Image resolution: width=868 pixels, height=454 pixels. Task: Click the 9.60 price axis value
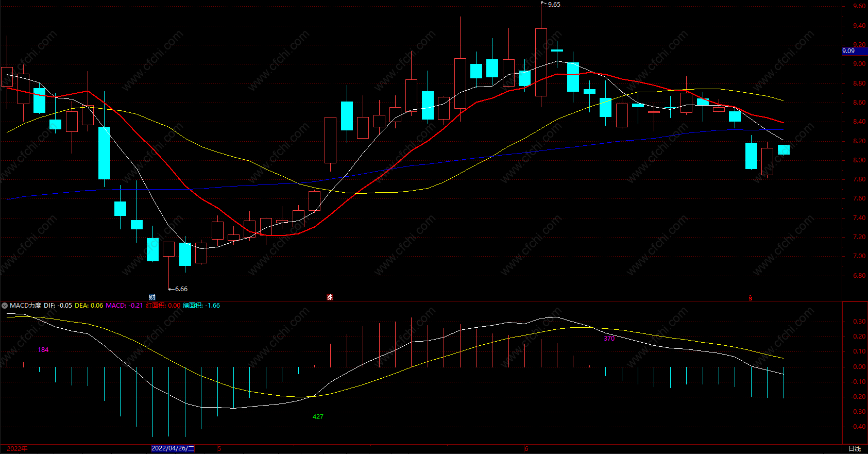tap(859, 6)
